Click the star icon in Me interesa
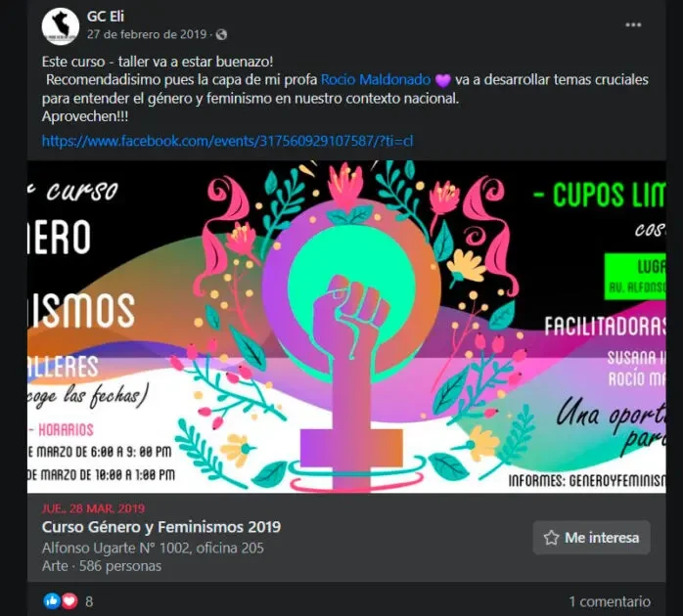The width and height of the screenshot is (683, 616). [x=551, y=538]
